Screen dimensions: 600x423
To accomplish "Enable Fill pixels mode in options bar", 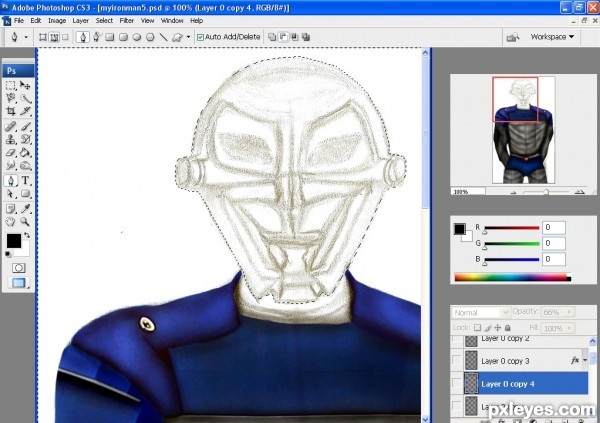I will coord(65,37).
